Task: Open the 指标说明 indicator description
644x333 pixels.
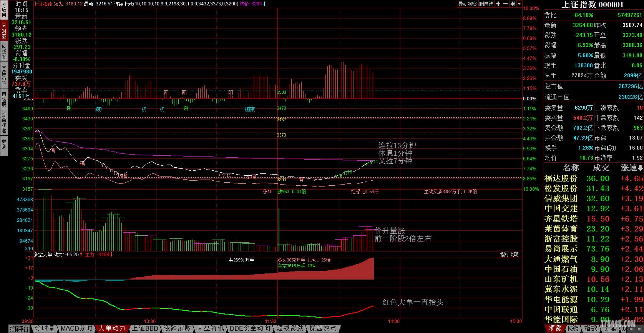Action: coord(510,255)
